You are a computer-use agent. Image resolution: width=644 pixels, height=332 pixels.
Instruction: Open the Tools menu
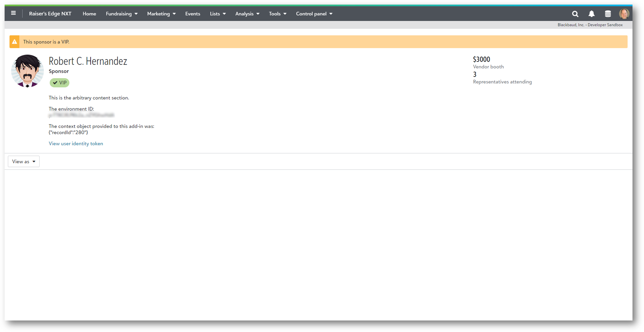[x=277, y=14]
